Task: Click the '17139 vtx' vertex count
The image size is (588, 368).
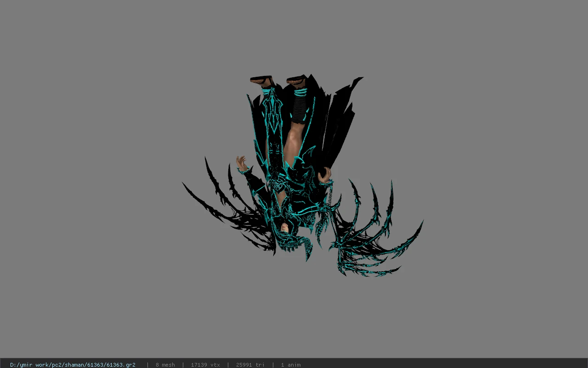Action: [205, 365]
